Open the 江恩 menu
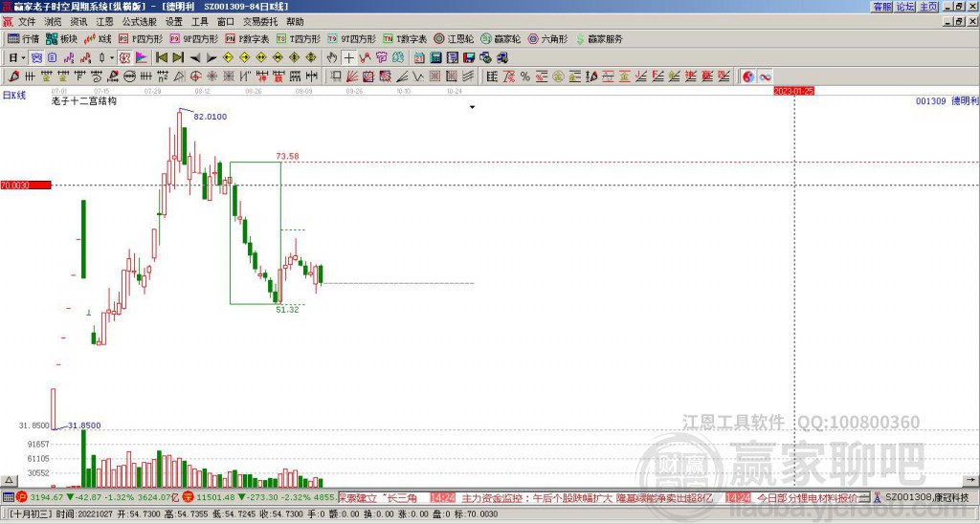The height and width of the screenshot is (524, 980). click(105, 22)
